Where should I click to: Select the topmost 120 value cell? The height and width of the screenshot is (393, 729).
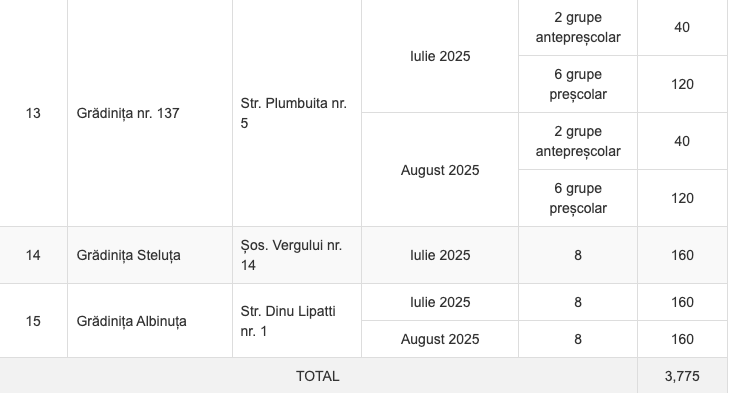click(682, 84)
